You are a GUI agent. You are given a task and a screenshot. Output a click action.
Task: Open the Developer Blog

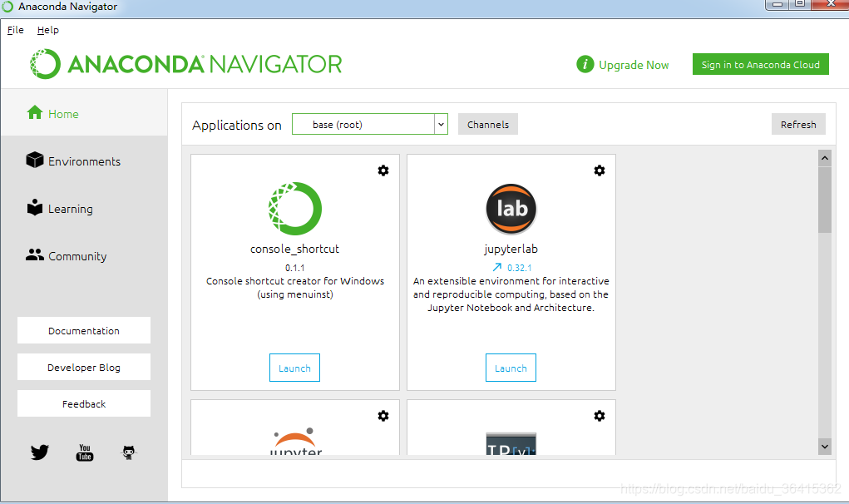coord(84,367)
